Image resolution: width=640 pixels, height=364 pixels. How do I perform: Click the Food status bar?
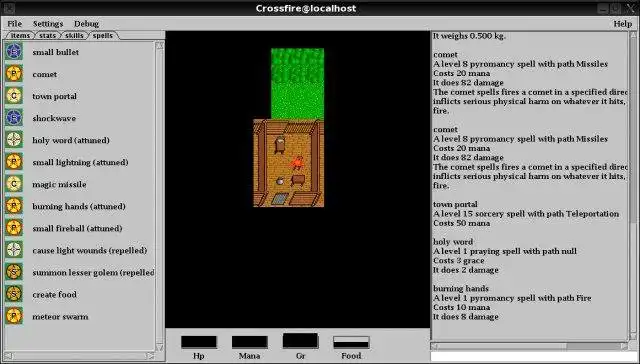pos(351,342)
